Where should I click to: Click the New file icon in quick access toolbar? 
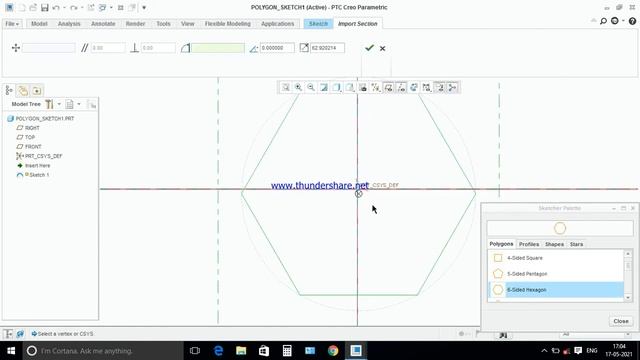click(22, 7)
